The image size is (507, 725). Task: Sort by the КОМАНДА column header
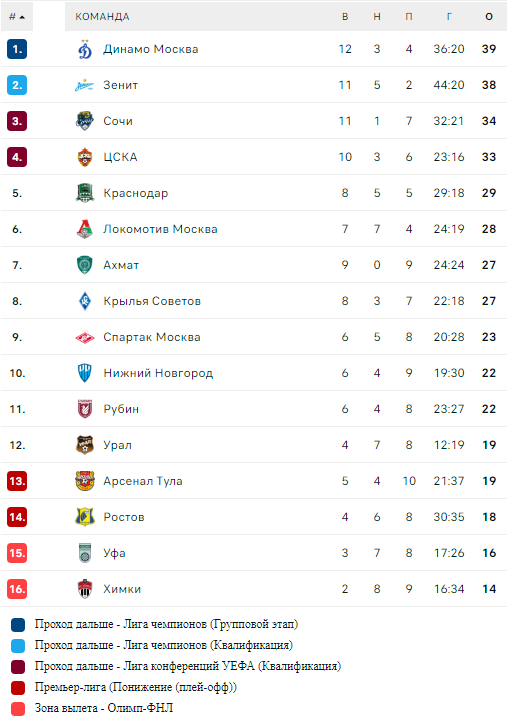click(x=102, y=17)
